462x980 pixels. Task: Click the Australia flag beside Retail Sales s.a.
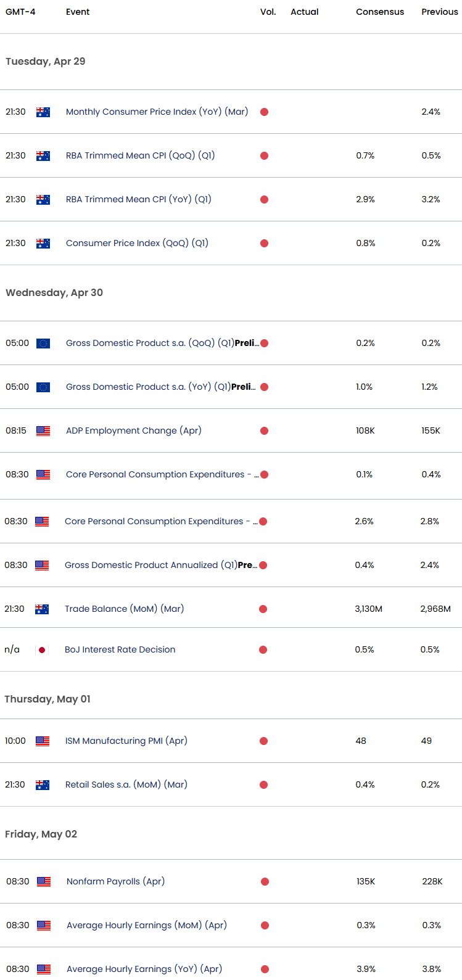pyautogui.click(x=43, y=784)
